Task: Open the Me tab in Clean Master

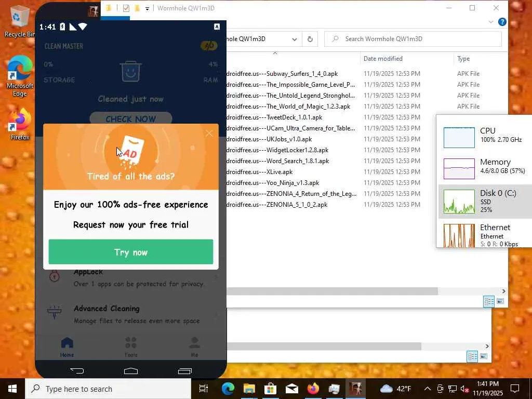Action: [194, 347]
